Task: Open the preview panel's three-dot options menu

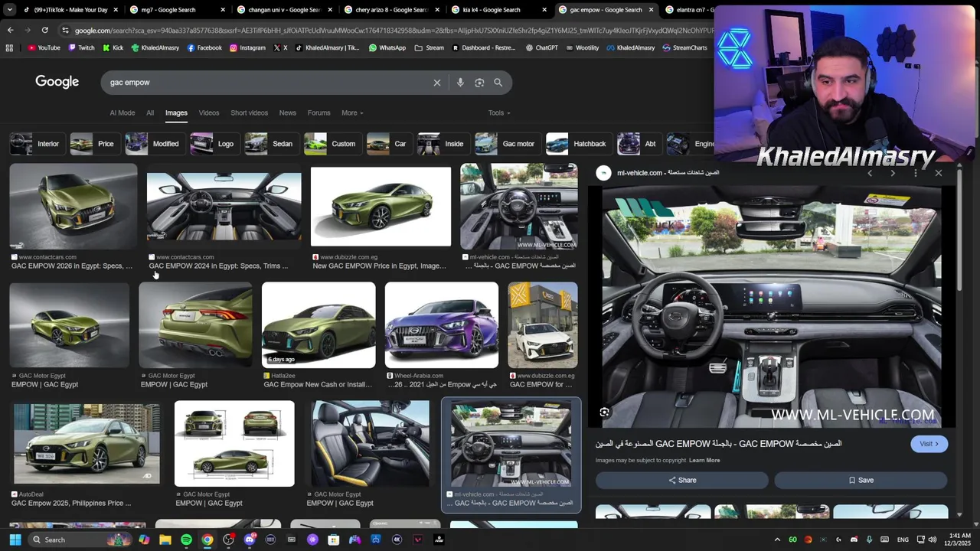Action: point(916,173)
